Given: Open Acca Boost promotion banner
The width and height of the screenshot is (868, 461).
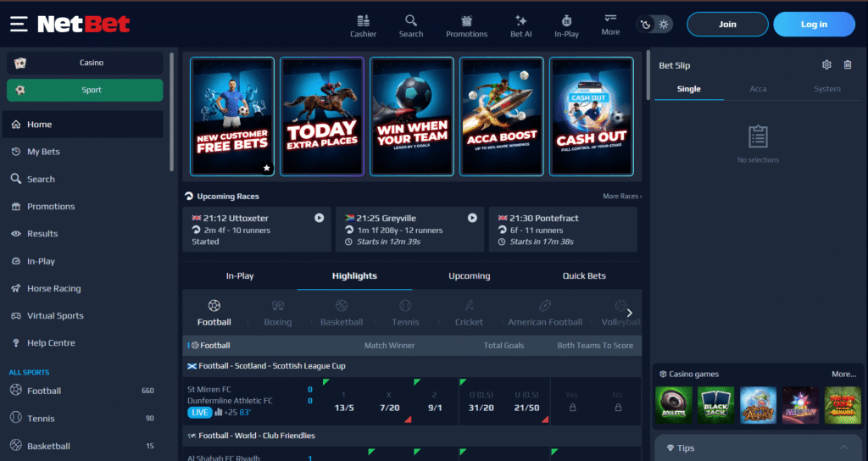Looking at the screenshot, I should [502, 116].
